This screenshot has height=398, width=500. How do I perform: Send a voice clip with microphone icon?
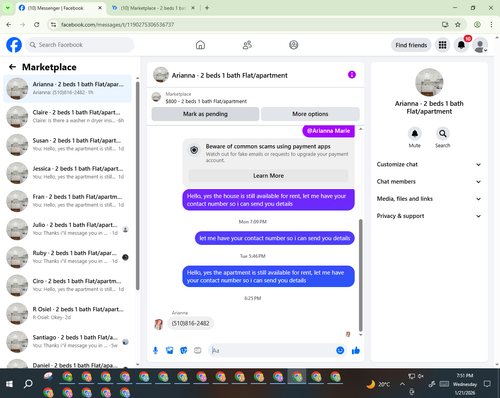(x=155, y=350)
